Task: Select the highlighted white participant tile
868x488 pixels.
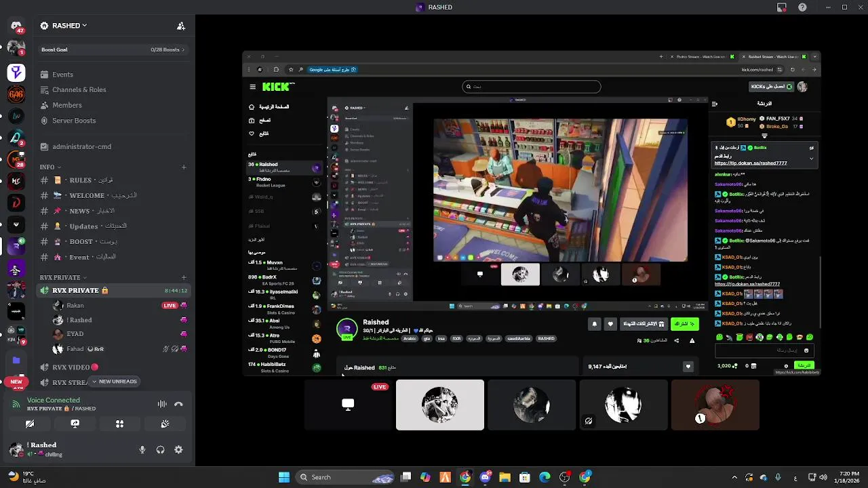Action: (x=440, y=405)
